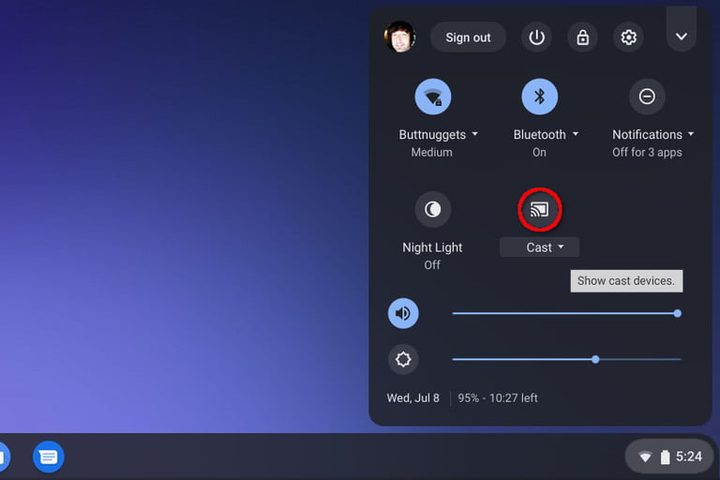Click the 5:24 clock in status tray

[689, 457]
